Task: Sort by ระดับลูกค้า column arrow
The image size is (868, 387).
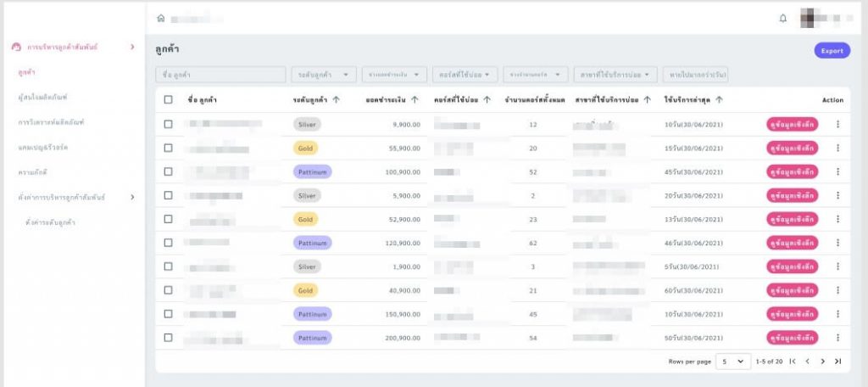Action: pyautogui.click(x=336, y=100)
